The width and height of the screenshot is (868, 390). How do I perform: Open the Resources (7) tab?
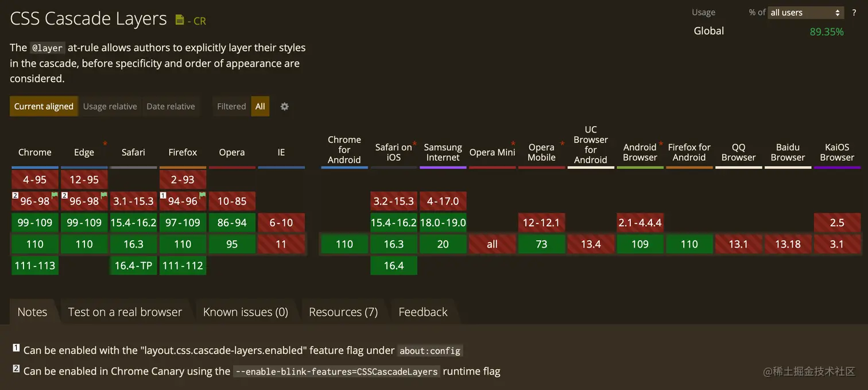tap(343, 312)
